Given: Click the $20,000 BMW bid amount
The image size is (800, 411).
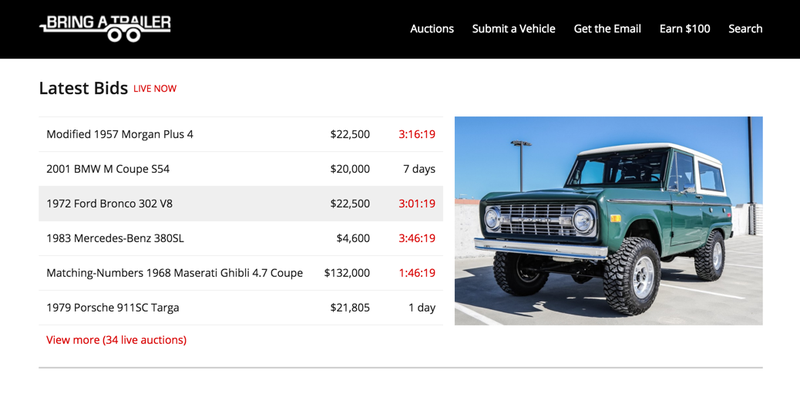Looking at the screenshot, I should [x=350, y=169].
